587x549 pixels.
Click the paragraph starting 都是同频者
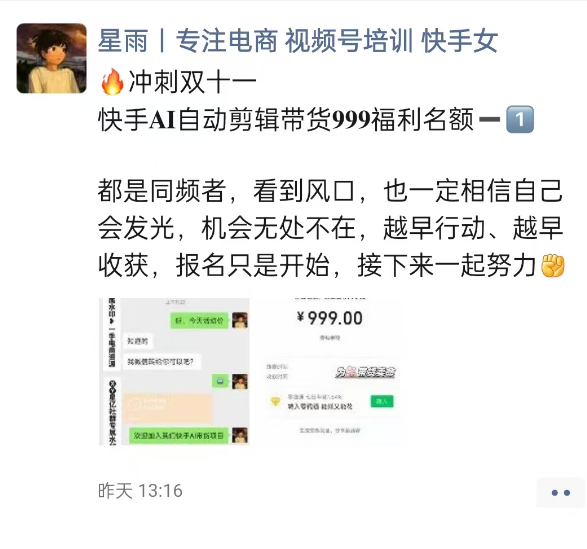click(x=331, y=228)
